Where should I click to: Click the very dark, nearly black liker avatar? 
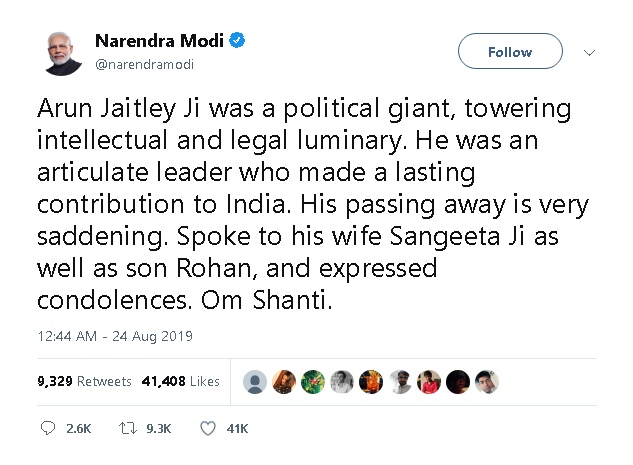458,382
